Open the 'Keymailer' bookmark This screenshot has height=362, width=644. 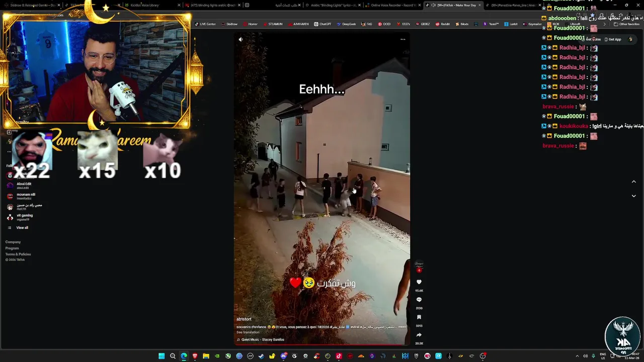click(532, 24)
